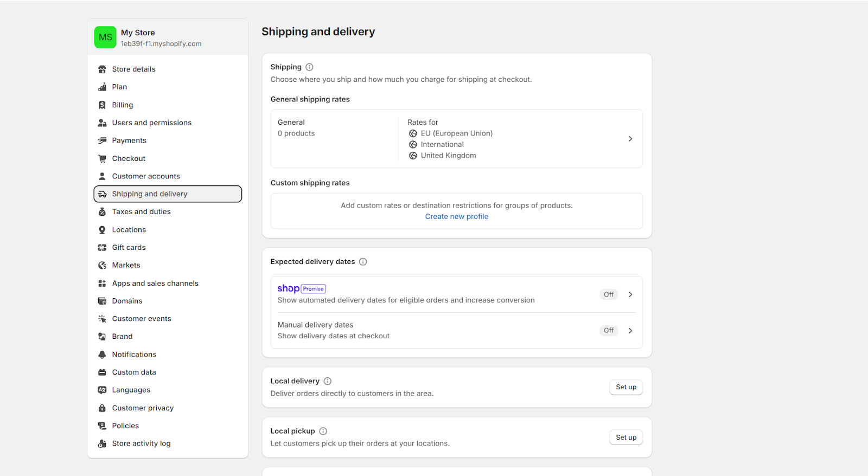Click the info icon beside Shipping heading
Image resolution: width=868 pixels, height=476 pixels.
[309, 67]
